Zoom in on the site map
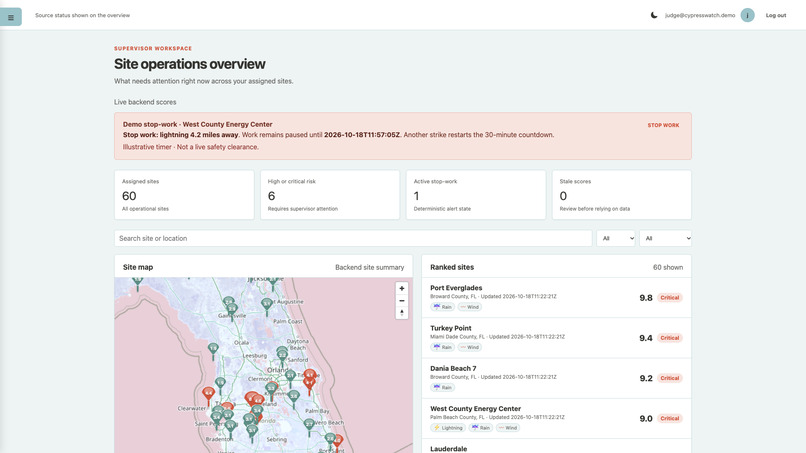The width and height of the screenshot is (806, 453). 402,288
